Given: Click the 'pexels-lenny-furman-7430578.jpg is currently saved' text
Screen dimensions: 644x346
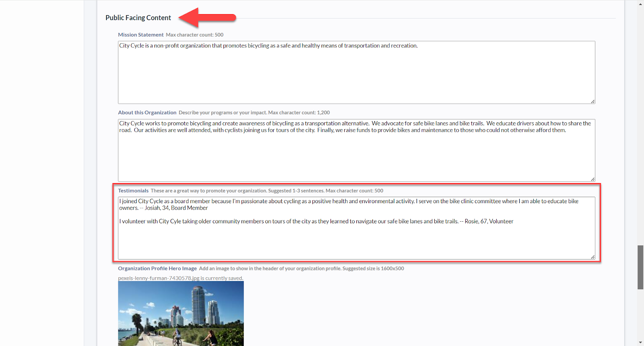Looking at the screenshot, I should tap(181, 278).
